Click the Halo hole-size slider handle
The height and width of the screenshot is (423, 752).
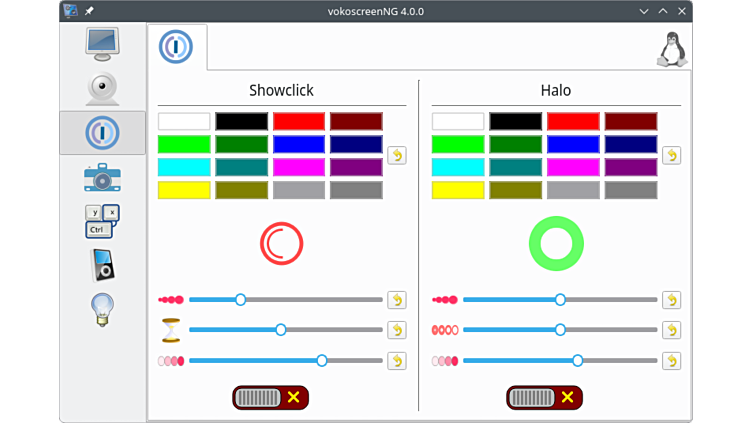(x=560, y=329)
